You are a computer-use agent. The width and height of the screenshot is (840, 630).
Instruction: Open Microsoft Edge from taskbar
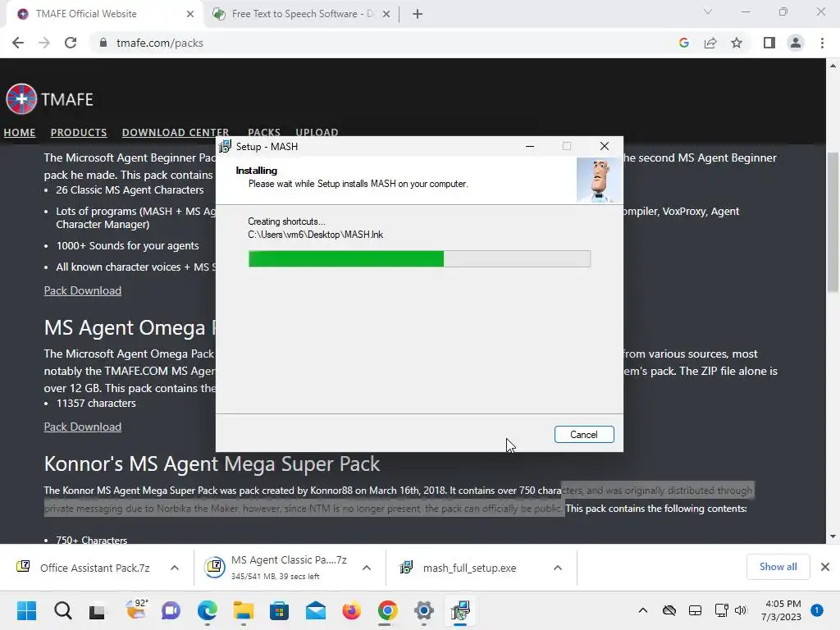208,610
